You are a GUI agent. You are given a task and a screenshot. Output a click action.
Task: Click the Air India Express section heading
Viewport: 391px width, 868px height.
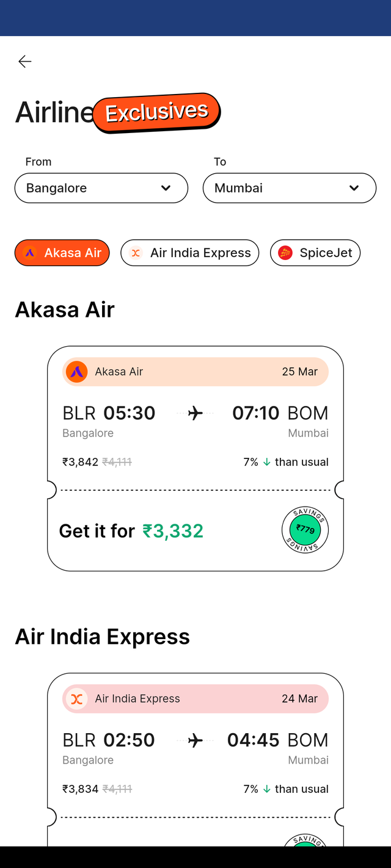pyautogui.click(x=103, y=637)
